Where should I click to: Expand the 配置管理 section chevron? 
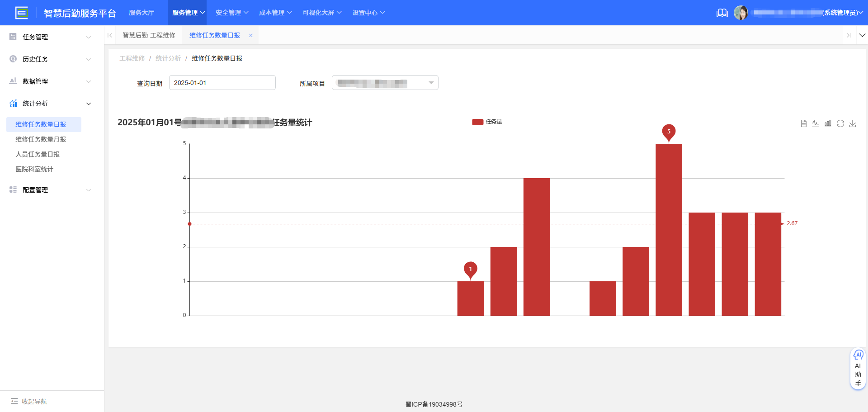pos(89,190)
